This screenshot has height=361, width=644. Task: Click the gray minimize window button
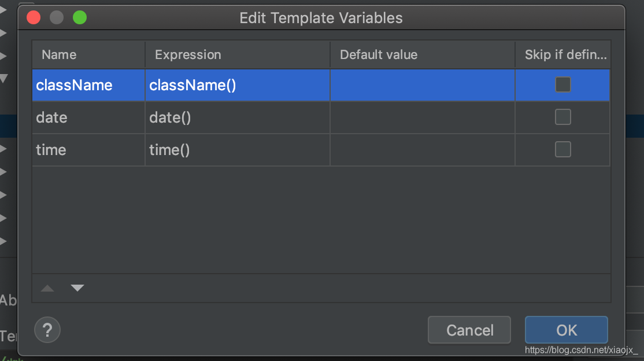[x=57, y=18]
